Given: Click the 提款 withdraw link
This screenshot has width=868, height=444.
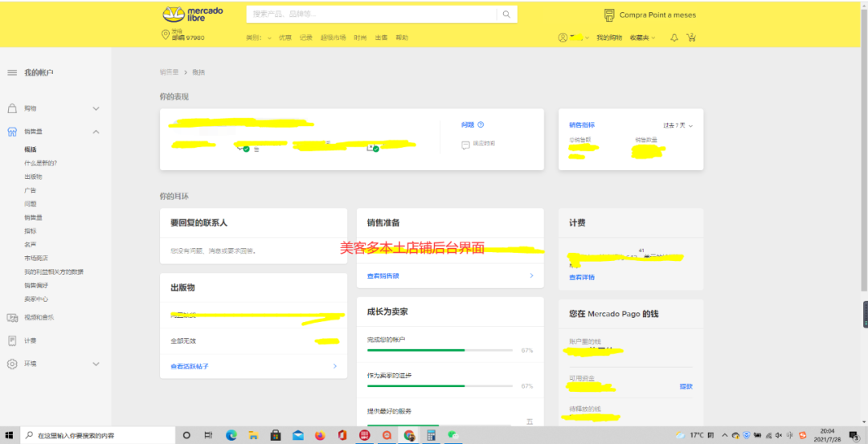Looking at the screenshot, I should [x=686, y=386].
